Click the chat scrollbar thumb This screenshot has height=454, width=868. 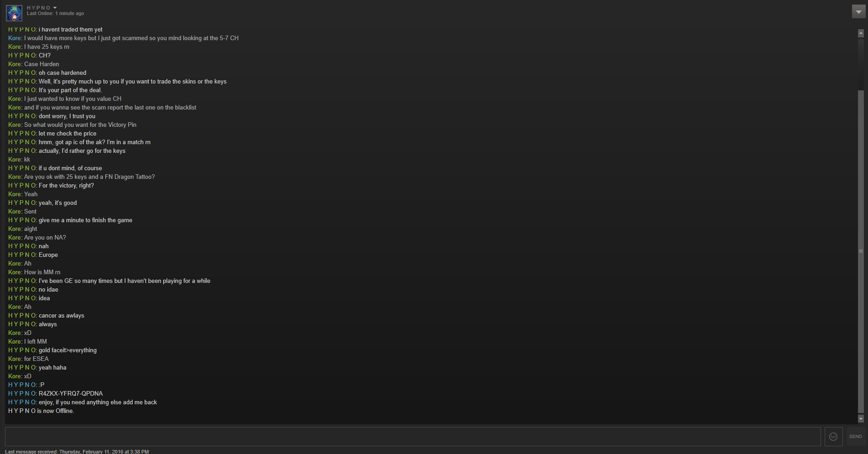click(x=861, y=251)
